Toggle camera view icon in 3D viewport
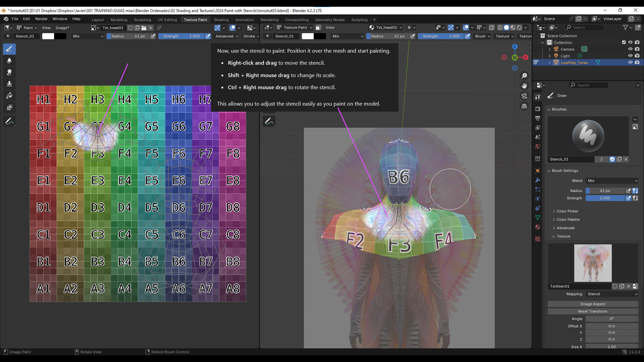Screen dimensions: 644x362 524,96
